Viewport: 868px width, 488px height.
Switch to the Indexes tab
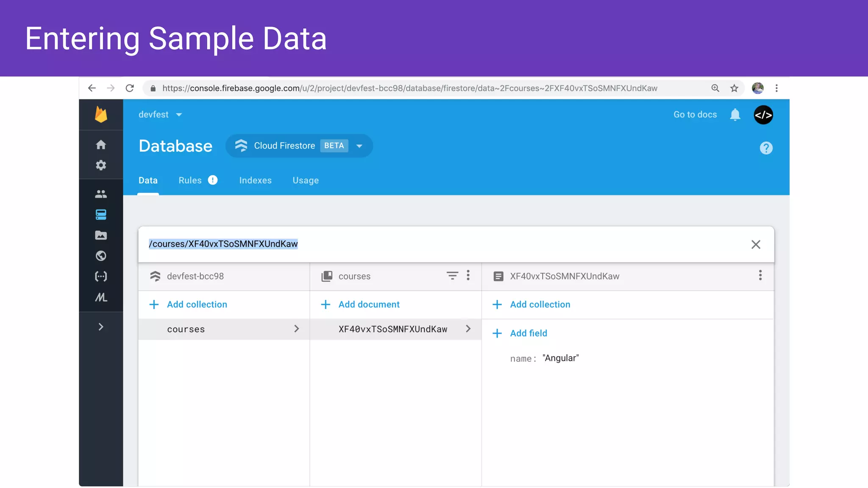[255, 180]
